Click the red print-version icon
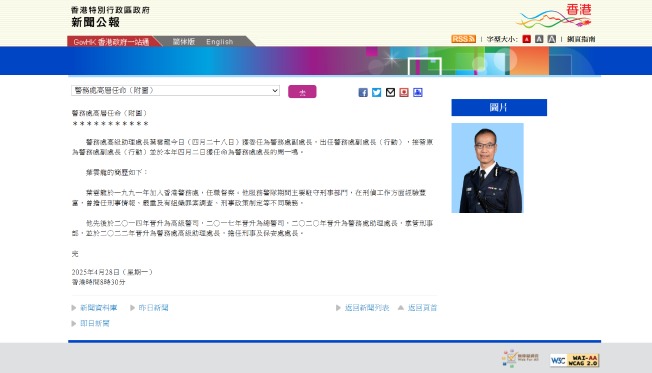This screenshot has width=652, height=373. (x=404, y=92)
